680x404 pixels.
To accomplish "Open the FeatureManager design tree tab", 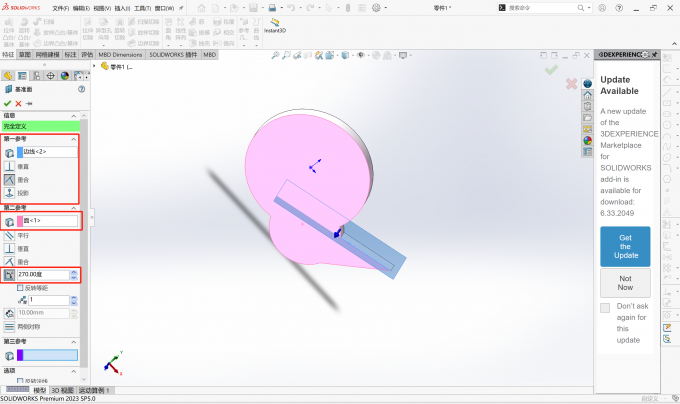I will [x=8, y=76].
